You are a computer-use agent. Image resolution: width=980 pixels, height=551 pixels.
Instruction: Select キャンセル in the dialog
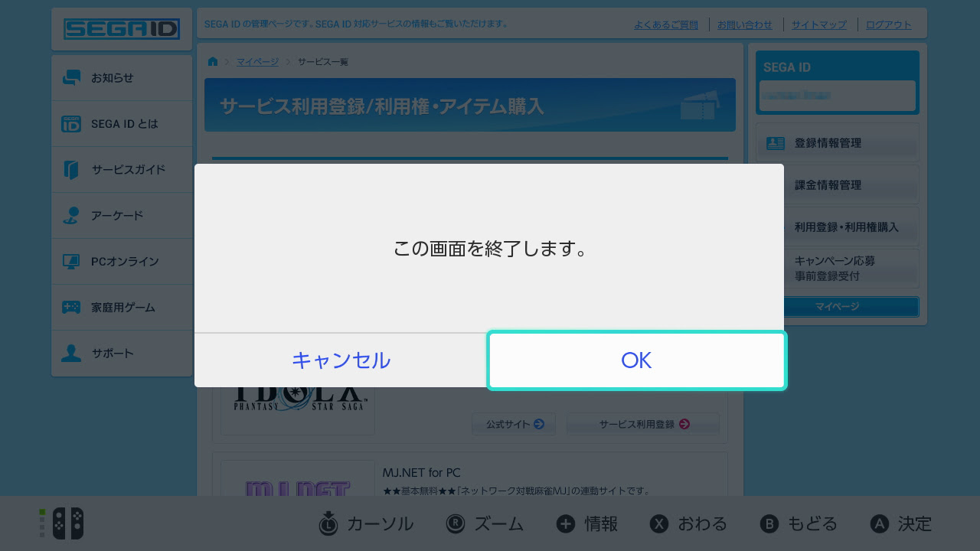[341, 360]
